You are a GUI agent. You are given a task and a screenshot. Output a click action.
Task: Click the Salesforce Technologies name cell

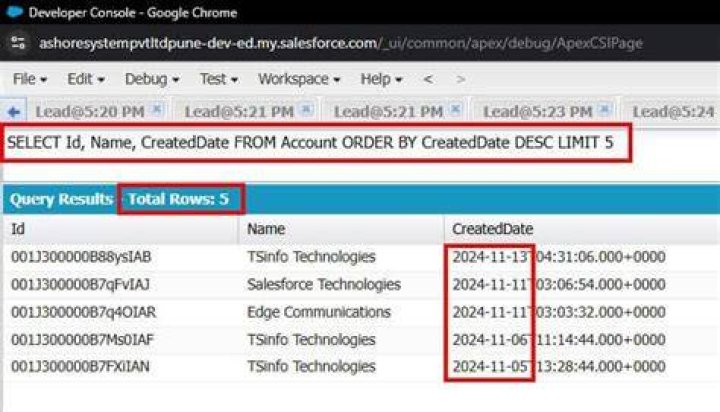click(x=324, y=284)
